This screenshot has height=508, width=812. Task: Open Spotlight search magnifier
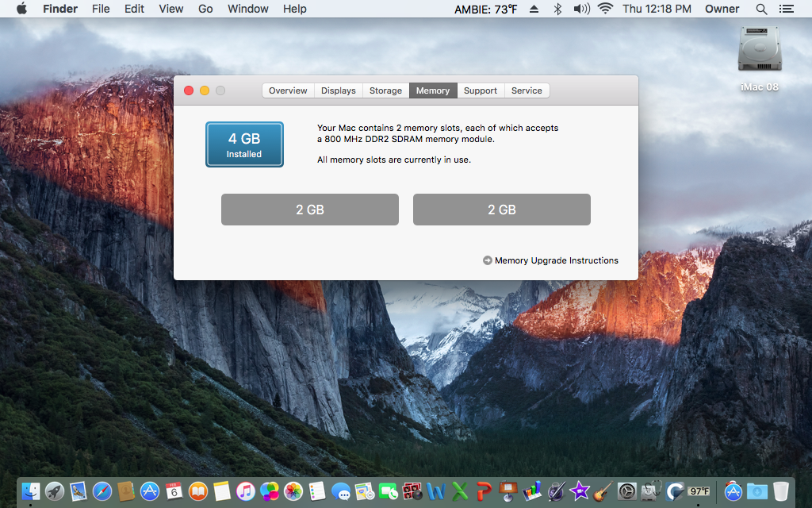click(x=761, y=9)
